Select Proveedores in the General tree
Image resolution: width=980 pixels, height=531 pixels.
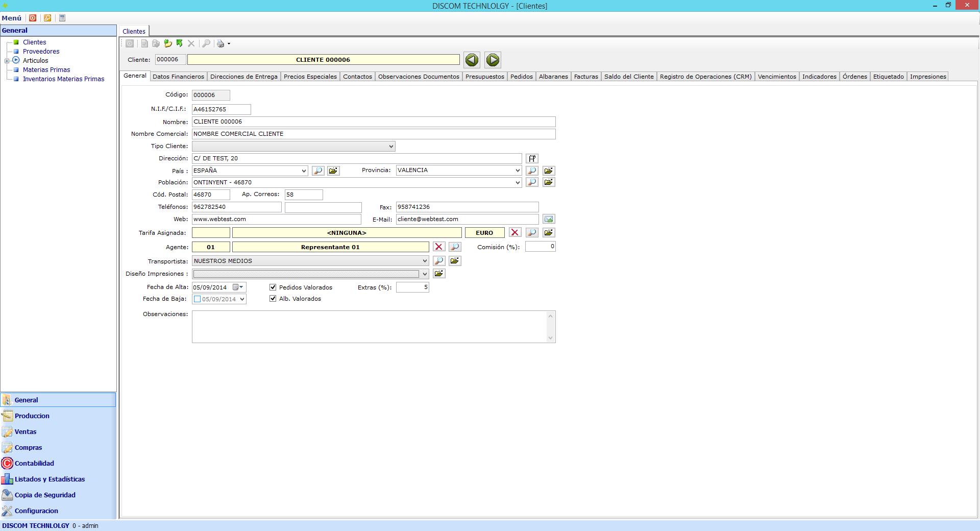41,52
